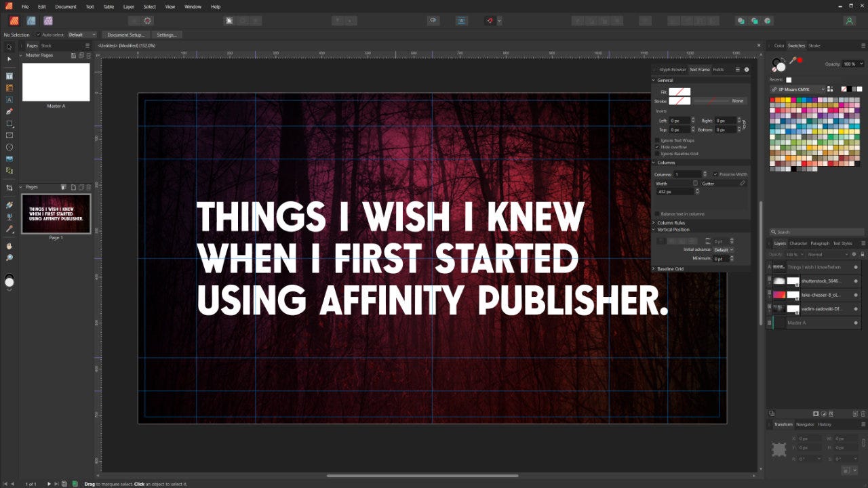Open the Document menu
The width and height of the screenshot is (868, 488).
tap(65, 7)
